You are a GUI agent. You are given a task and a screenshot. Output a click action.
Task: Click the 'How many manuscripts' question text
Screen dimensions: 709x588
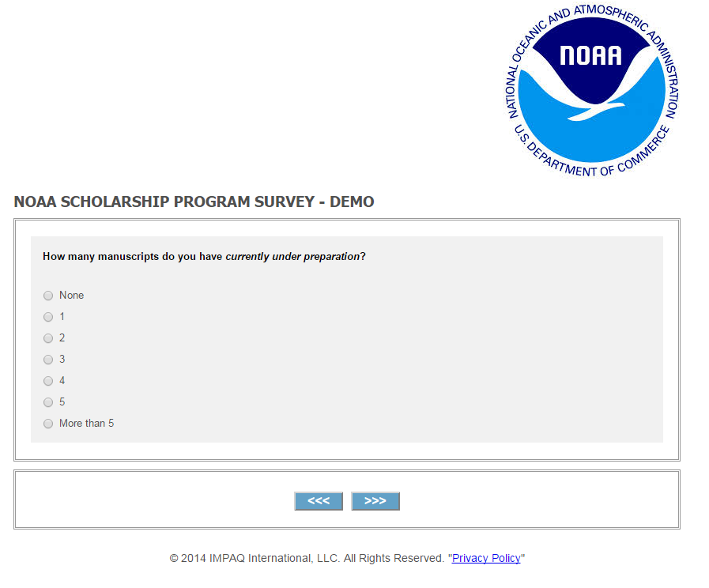(133, 257)
